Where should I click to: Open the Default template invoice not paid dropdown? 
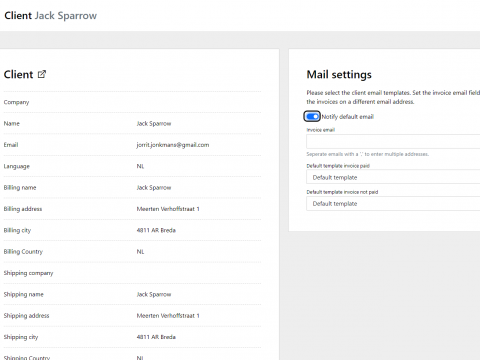(393, 203)
